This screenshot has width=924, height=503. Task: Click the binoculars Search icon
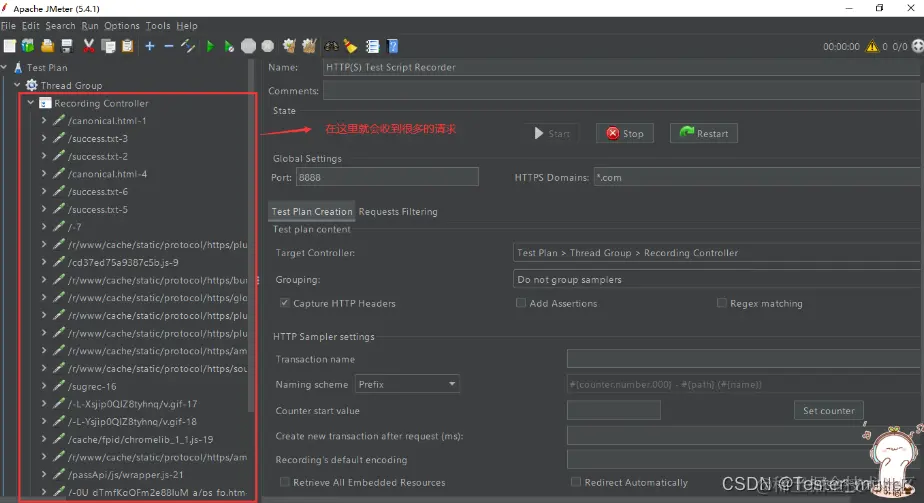331,46
